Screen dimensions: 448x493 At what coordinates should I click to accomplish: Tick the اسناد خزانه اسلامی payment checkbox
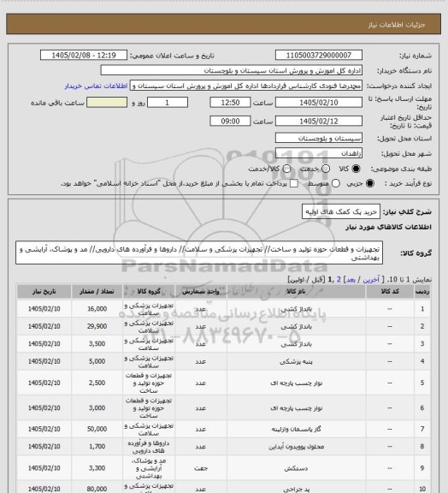point(294,183)
